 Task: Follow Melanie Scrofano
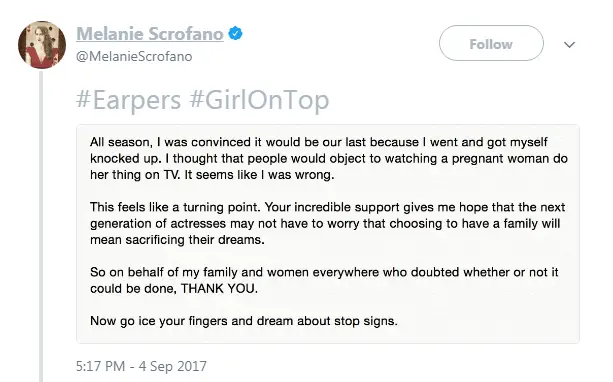pyautogui.click(x=491, y=43)
